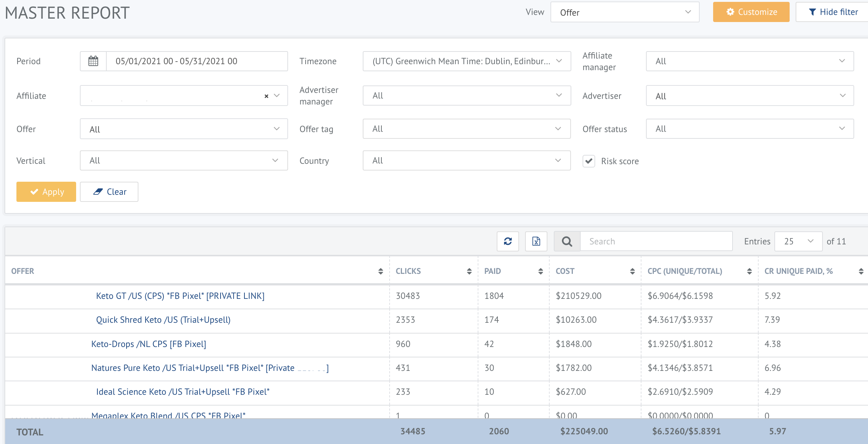This screenshot has width=868, height=444.
Task: Expand the Affiliate dropdown
Action: coord(184,96)
